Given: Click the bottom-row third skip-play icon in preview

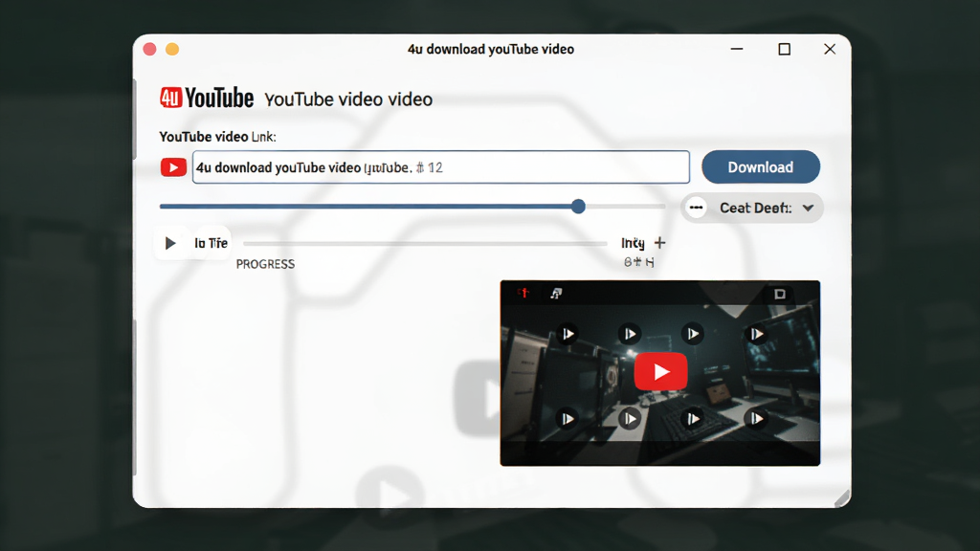Looking at the screenshot, I should pyautogui.click(x=693, y=419).
